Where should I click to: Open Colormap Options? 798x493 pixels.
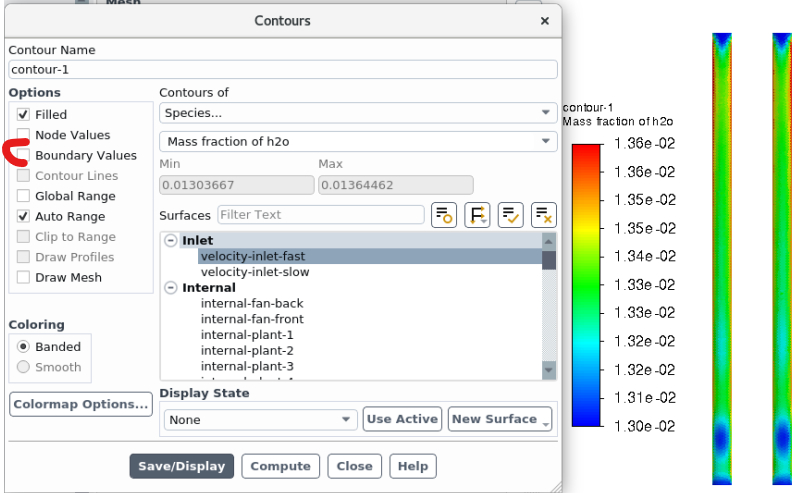tap(80, 404)
